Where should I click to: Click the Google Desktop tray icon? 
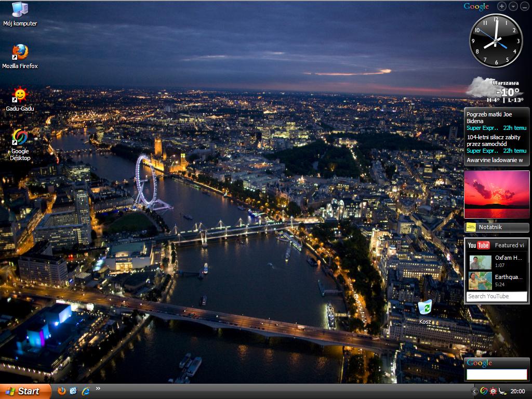484,391
